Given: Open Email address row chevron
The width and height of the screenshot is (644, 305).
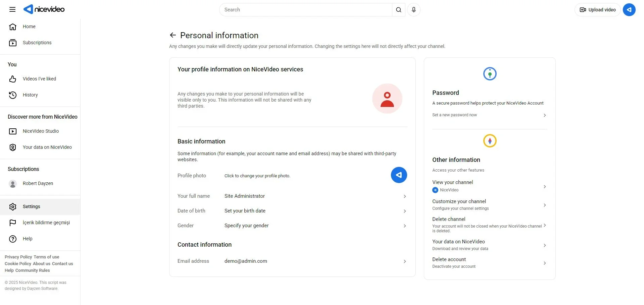Looking at the screenshot, I should coord(405,261).
